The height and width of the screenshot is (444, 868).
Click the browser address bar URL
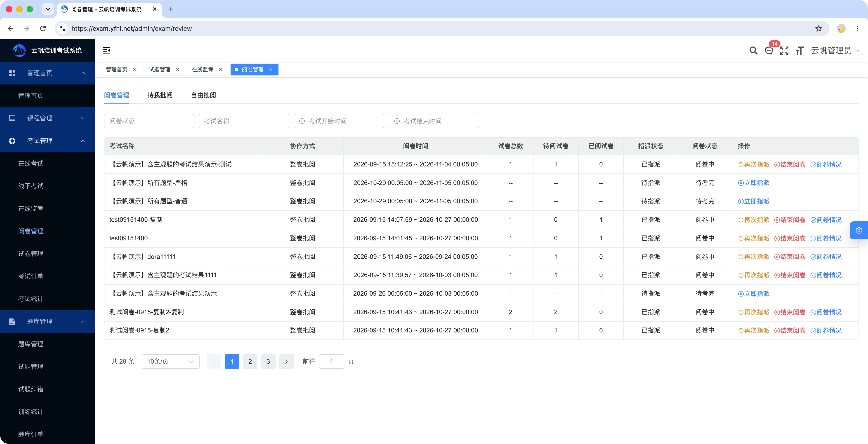click(x=131, y=29)
